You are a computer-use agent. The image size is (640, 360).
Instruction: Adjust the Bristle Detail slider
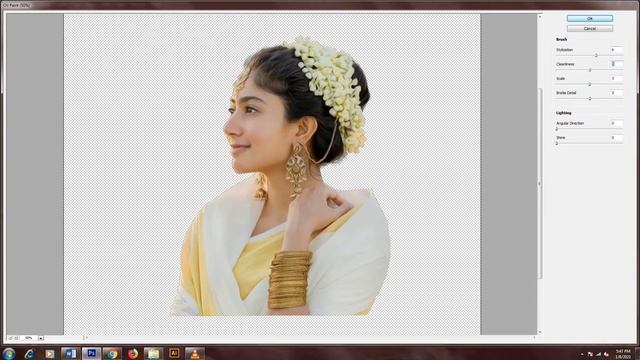pyautogui.click(x=590, y=98)
